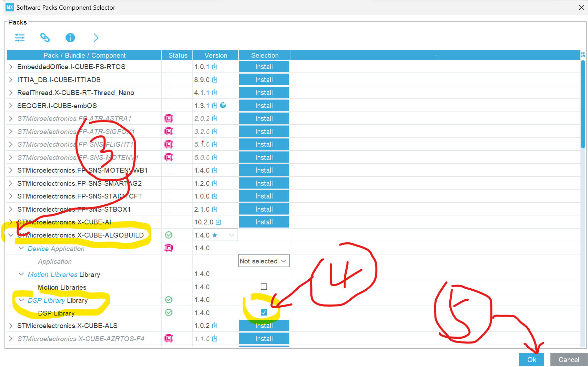Image resolution: width=588 pixels, height=367 pixels.
Task: Click download icon next to version 2.1.0
Action: pyautogui.click(x=215, y=209)
